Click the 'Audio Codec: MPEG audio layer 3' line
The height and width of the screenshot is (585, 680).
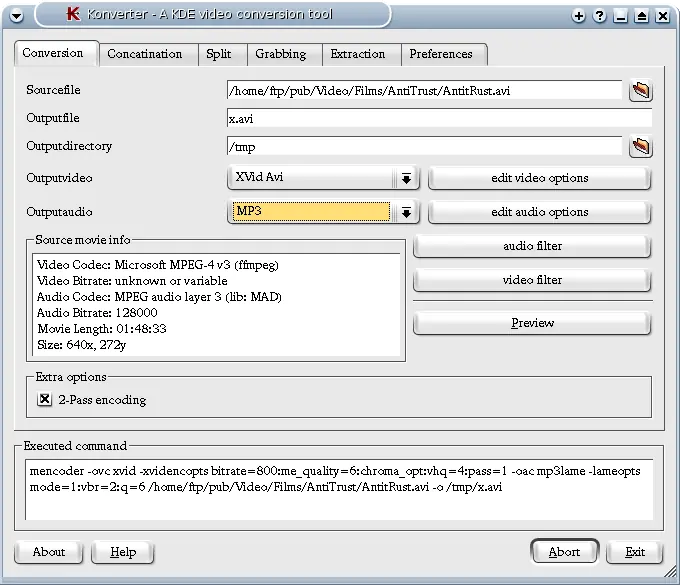(159, 297)
